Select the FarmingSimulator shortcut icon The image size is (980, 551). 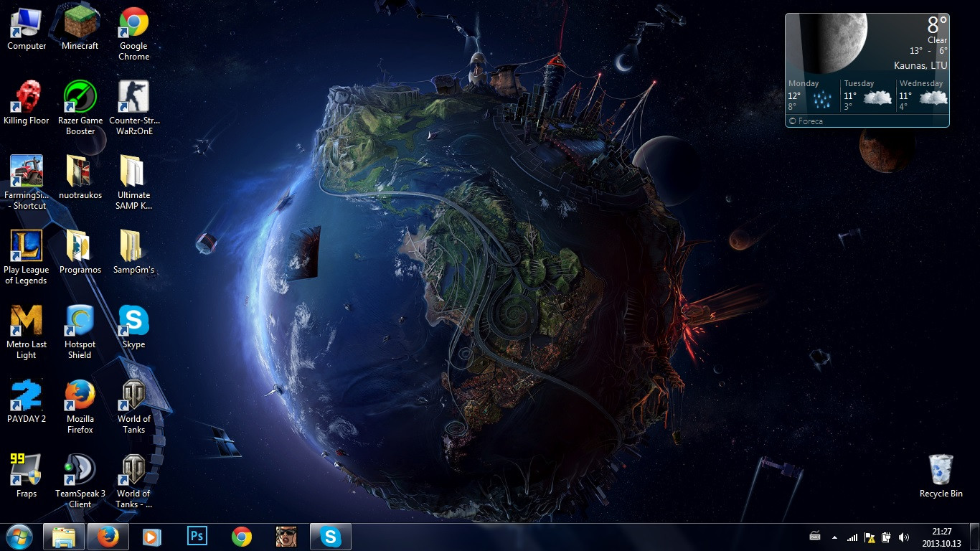pyautogui.click(x=27, y=184)
